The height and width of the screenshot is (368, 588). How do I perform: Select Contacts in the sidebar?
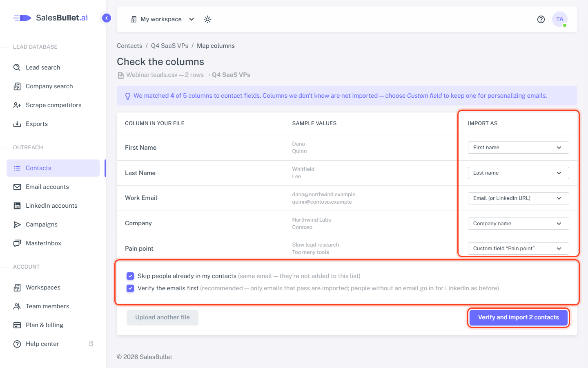click(53, 168)
